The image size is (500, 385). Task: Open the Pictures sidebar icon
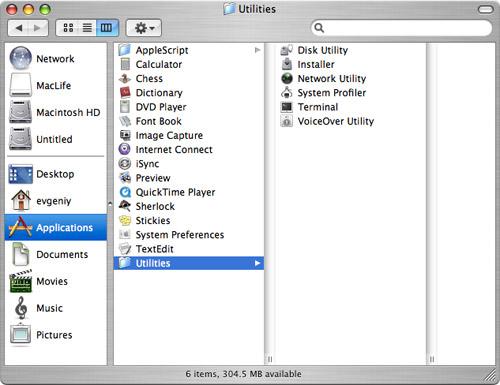click(x=21, y=334)
